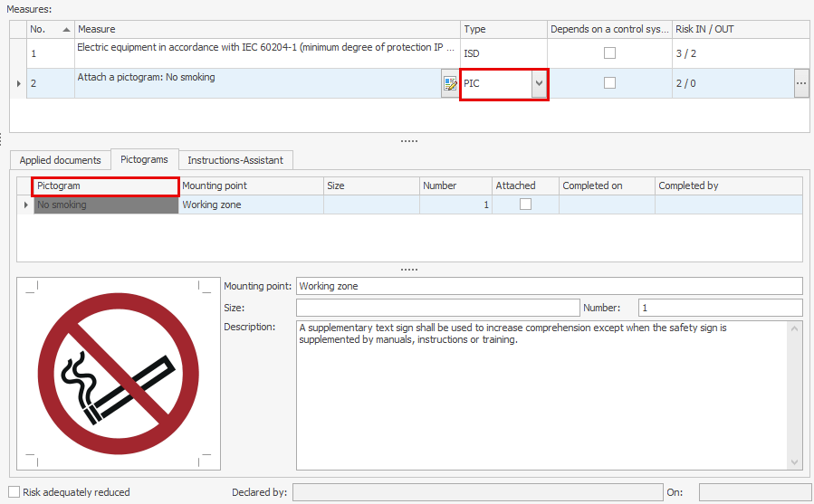Focus the Number input field in details
814x504 pixels.
721,308
